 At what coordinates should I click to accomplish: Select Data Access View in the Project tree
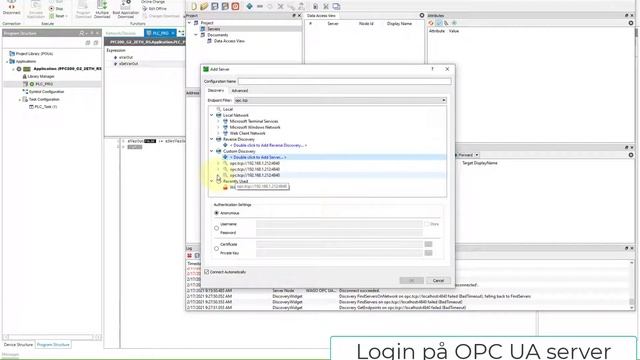pyautogui.click(x=229, y=41)
